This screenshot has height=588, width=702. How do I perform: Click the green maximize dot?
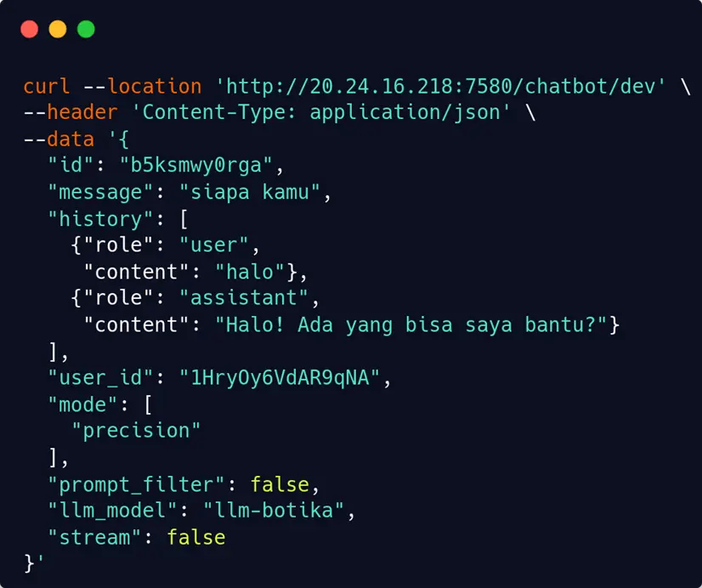coord(86,29)
